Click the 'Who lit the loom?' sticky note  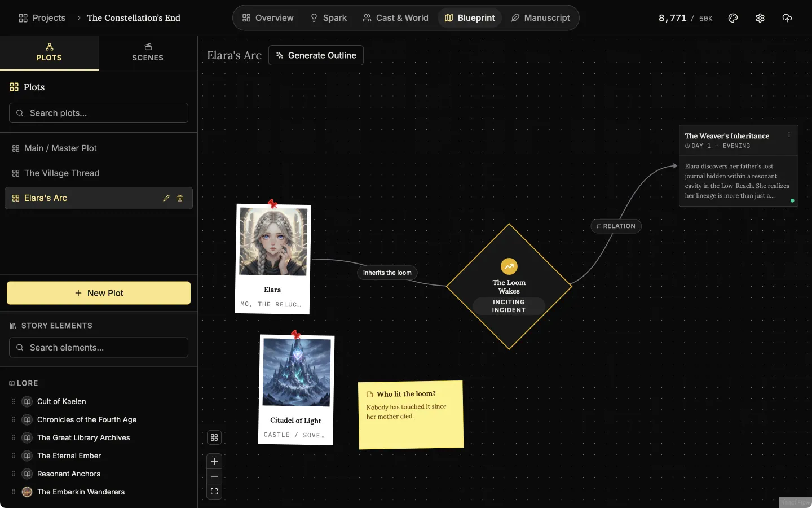click(411, 415)
